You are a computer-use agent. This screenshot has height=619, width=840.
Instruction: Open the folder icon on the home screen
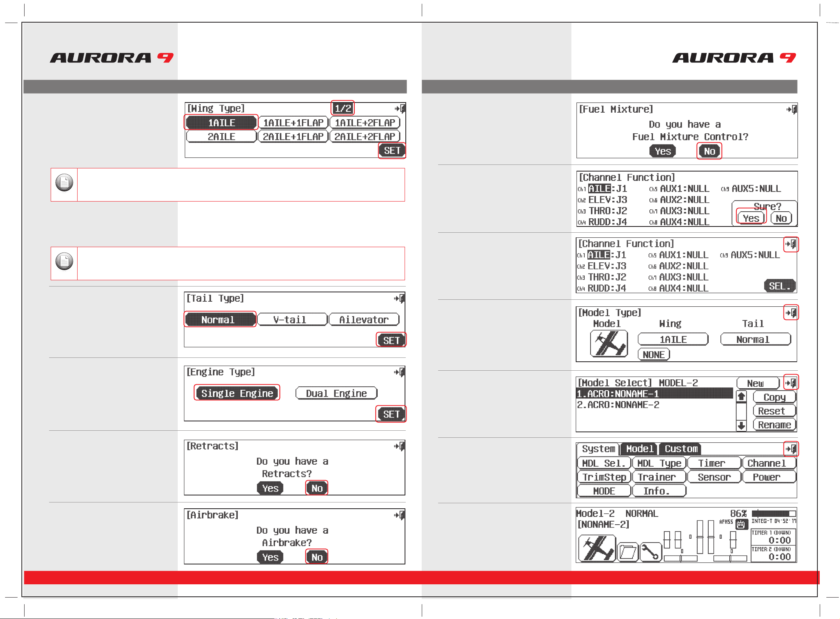pyautogui.click(x=628, y=552)
